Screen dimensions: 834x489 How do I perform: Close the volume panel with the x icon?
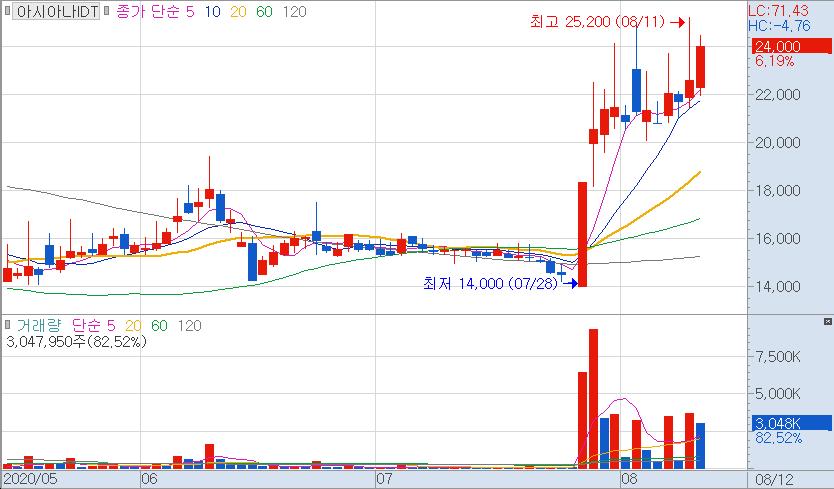[827, 321]
